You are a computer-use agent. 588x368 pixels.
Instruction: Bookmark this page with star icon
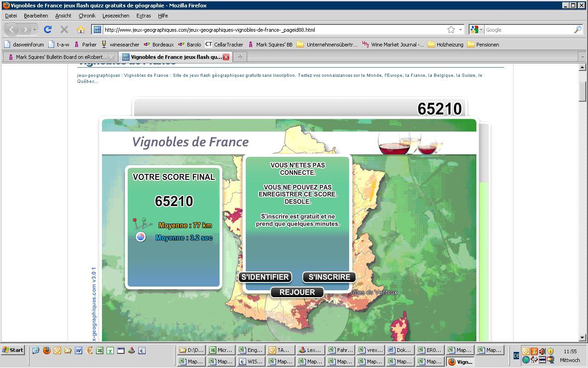pyautogui.click(x=451, y=30)
